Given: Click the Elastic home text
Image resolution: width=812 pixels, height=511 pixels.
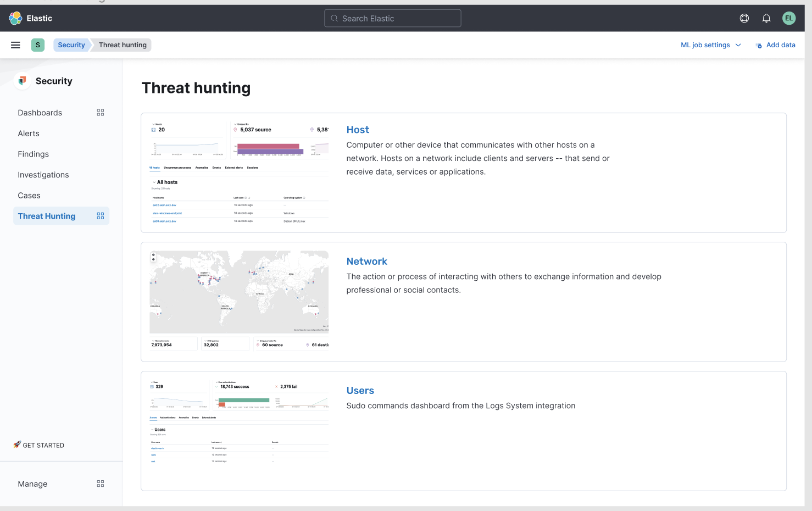Looking at the screenshot, I should click(x=40, y=18).
